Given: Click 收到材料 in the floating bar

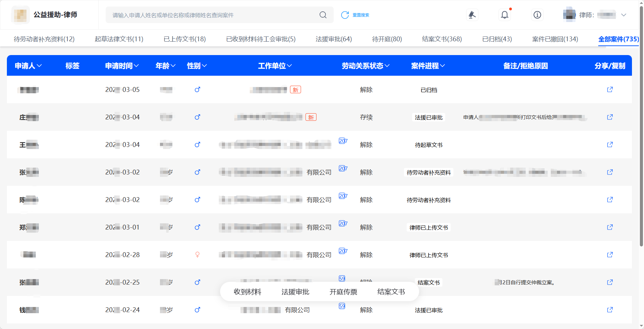Looking at the screenshot, I should click(247, 292).
